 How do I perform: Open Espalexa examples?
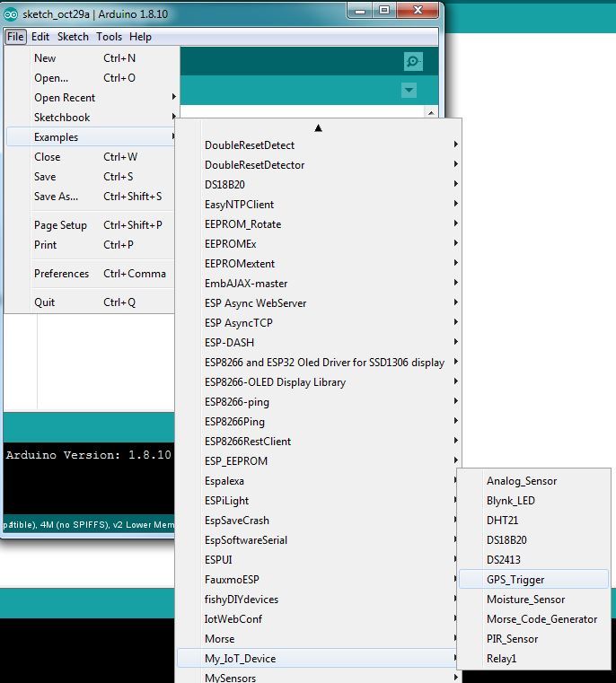click(317, 480)
